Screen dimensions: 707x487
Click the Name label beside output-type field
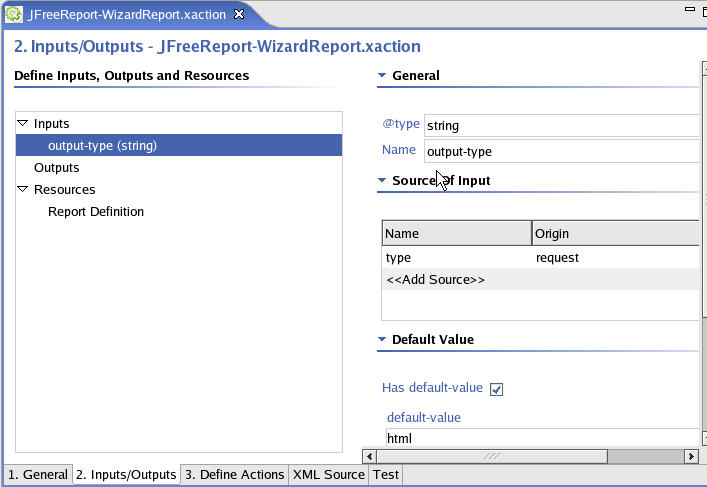[399, 150]
